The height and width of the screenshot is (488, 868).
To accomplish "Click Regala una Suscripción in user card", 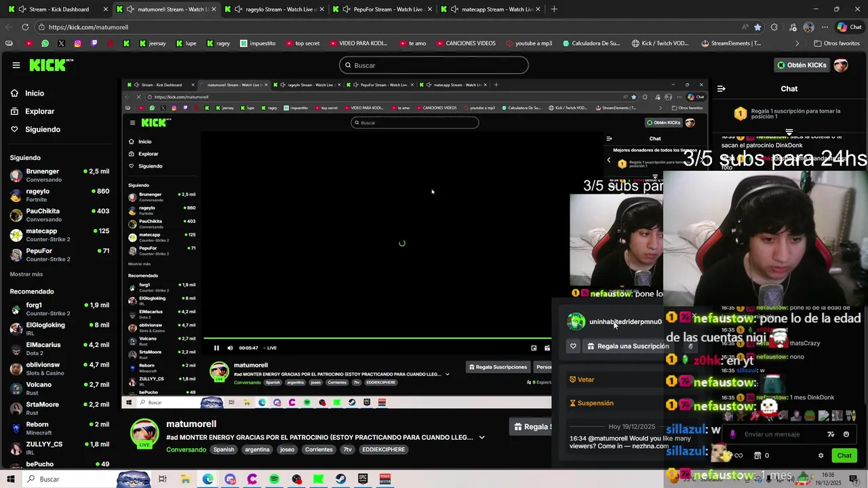I will (x=628, y=346).
